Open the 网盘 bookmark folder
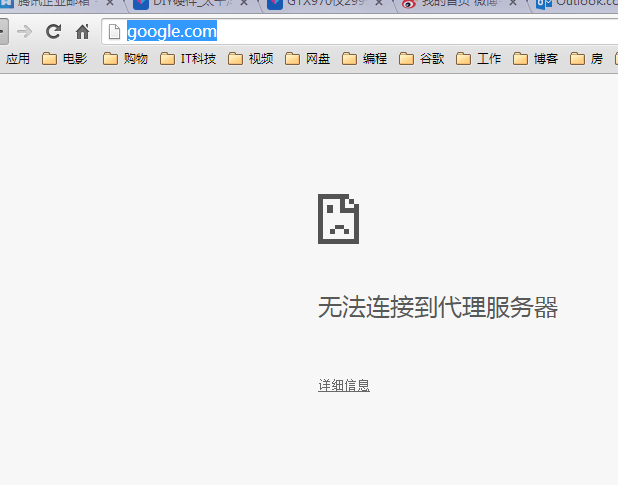The image size is (618, 485). tap(307, 59)
